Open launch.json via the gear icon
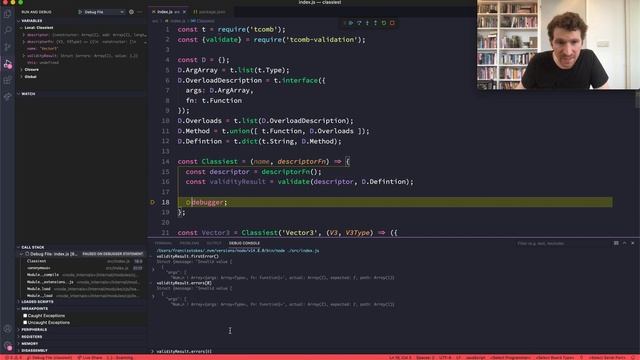This screenshot has width=640, height=360. (x=131, y=12)
